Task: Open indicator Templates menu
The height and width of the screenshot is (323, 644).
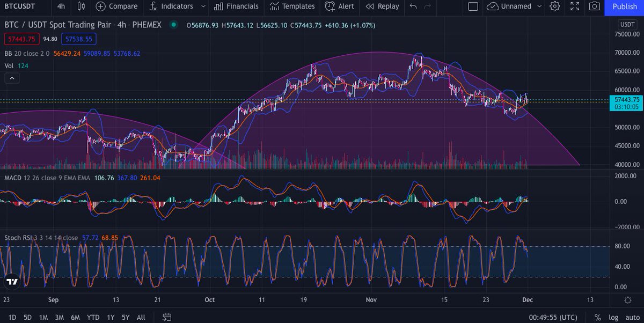Action: point(292,6)
